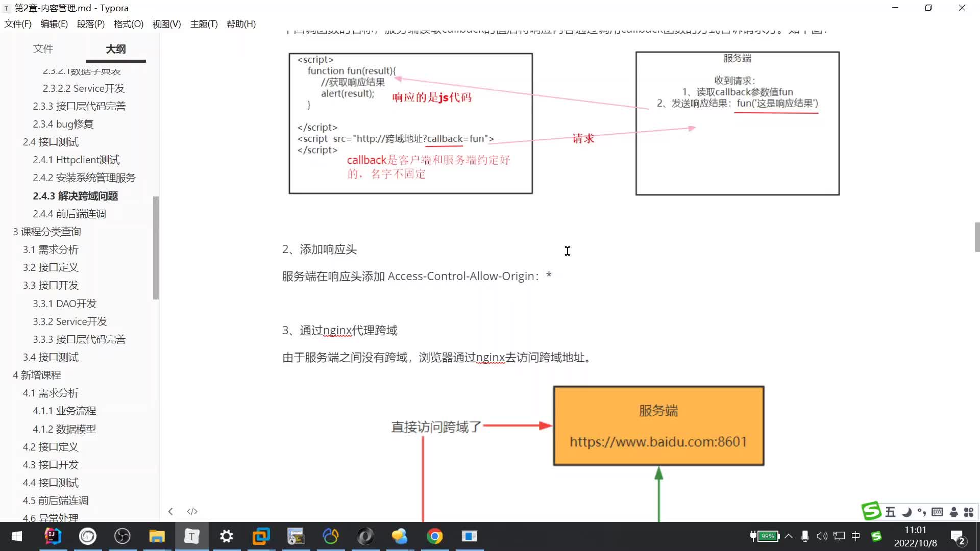Open Settings gear from taskbar
980x551 pixels.
click(x=226, y=536)
